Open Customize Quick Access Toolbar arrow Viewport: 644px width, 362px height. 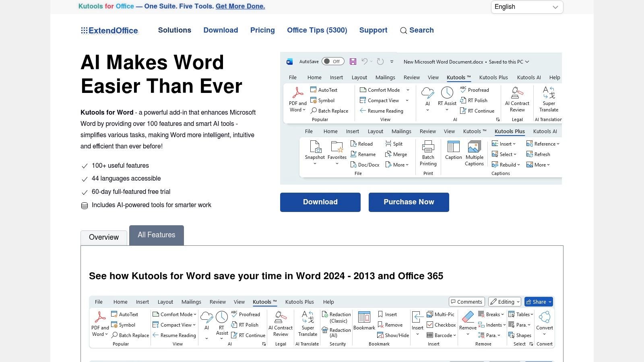coord(392,62)
